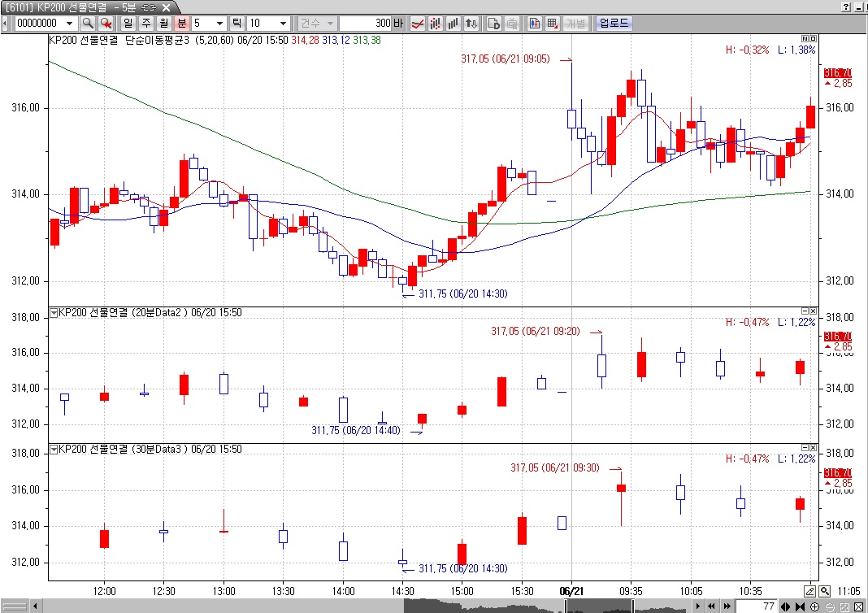Toggle the tick (틱) period button

pyautogui.click(x=237, y=24)
